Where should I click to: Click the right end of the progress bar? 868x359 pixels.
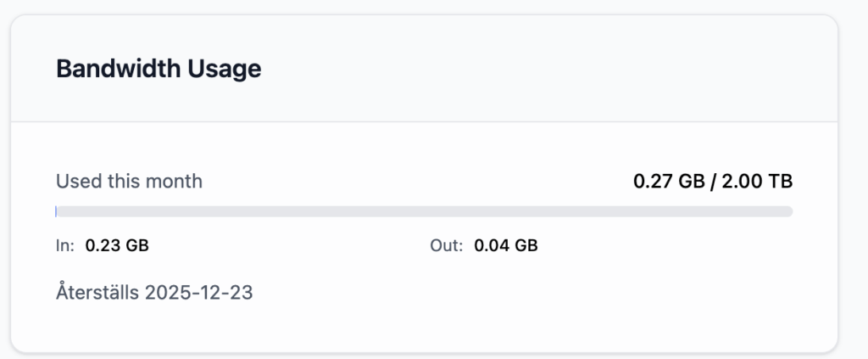[787, 211]
